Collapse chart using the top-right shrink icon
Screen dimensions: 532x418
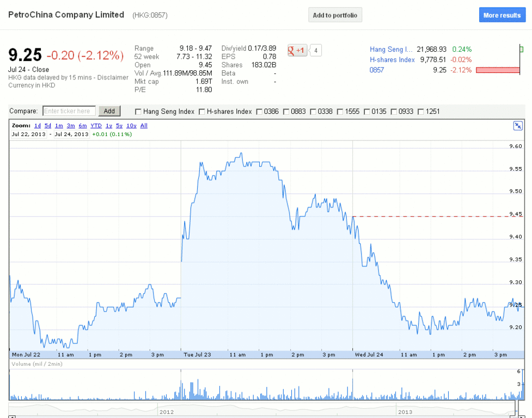pos(518,126)
